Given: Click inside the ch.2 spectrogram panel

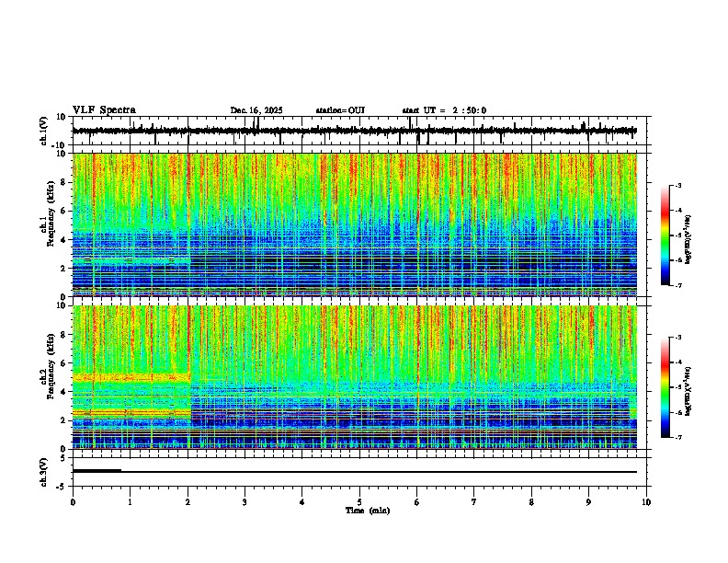Looking at the screenshot, I should click(355, 377).
